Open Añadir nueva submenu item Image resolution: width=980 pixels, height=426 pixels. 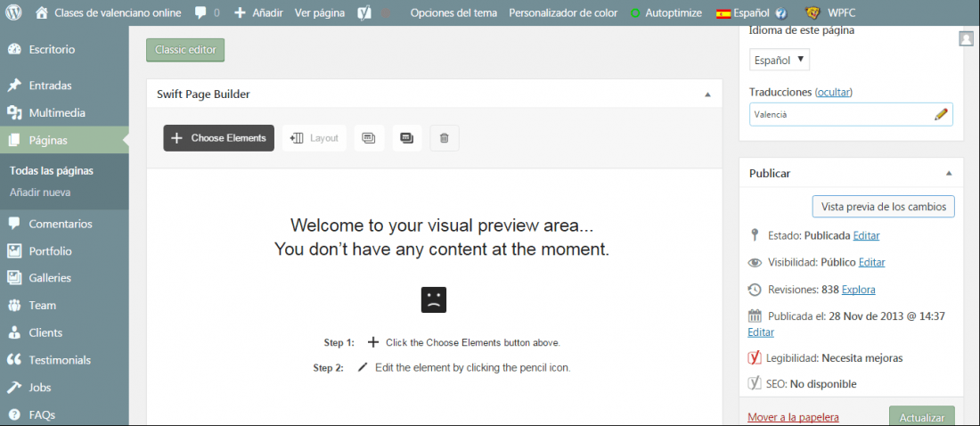[x=40, y=193]
